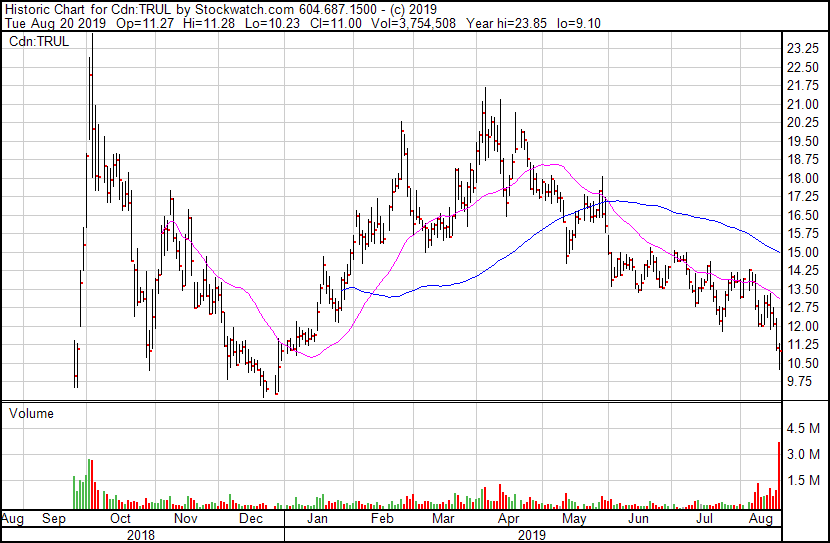Image resolution: width=830 pixels, height=543 pixels.
Task: Select the 9.75 price axis label
Action: pos(800,382)
